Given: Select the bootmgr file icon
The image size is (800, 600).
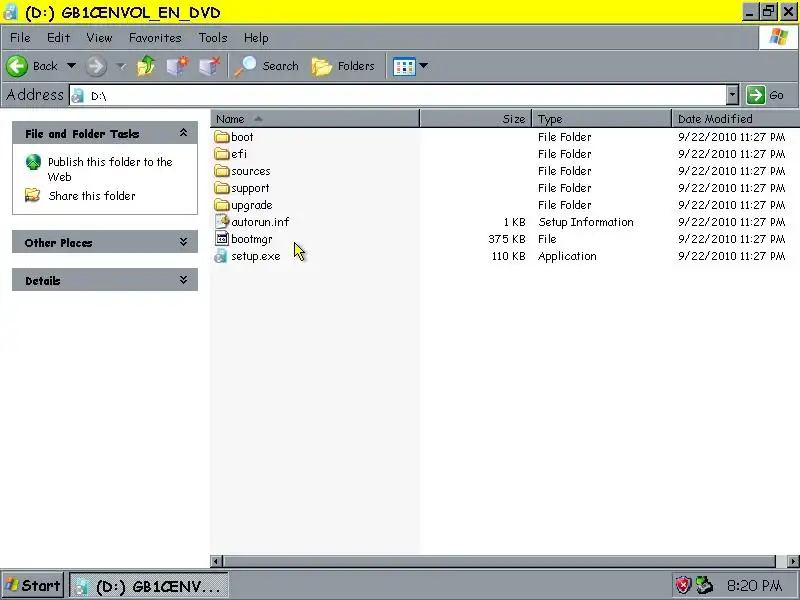Looking at the screenshot, I should click(x=222, y=238).
